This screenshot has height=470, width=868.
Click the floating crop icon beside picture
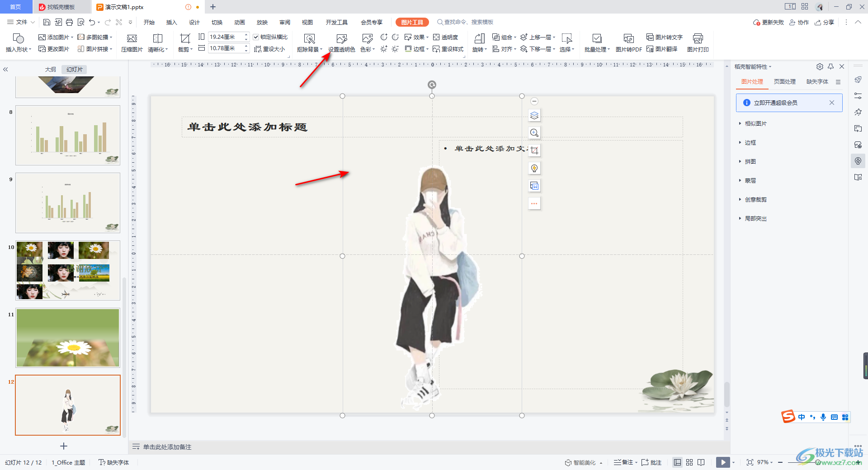coord(534,150)
